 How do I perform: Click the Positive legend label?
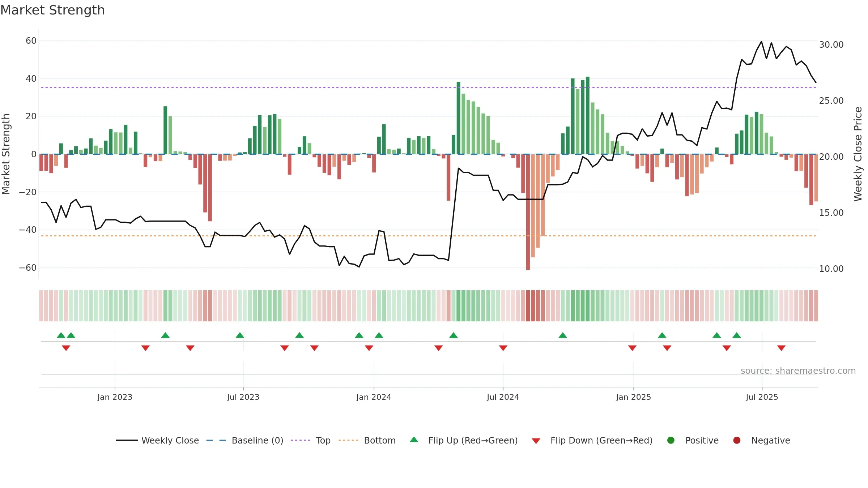(x=702, y=440)
